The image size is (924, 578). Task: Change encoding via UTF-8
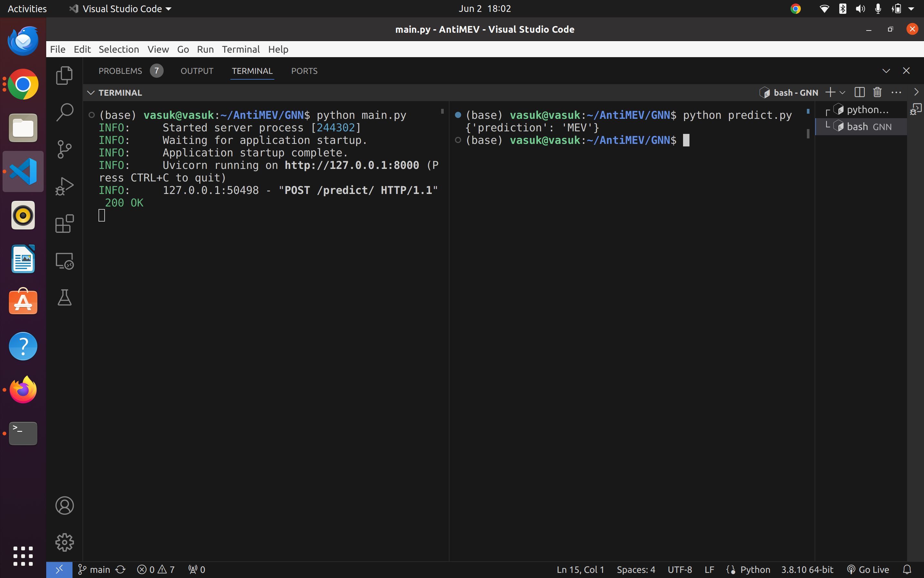tap(679, 570)
